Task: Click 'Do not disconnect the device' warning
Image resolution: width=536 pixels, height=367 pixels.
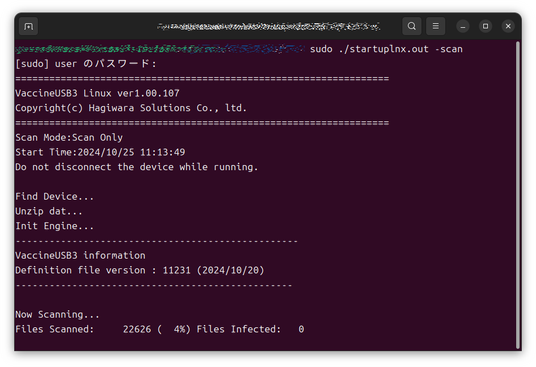Action: point(137,167)
